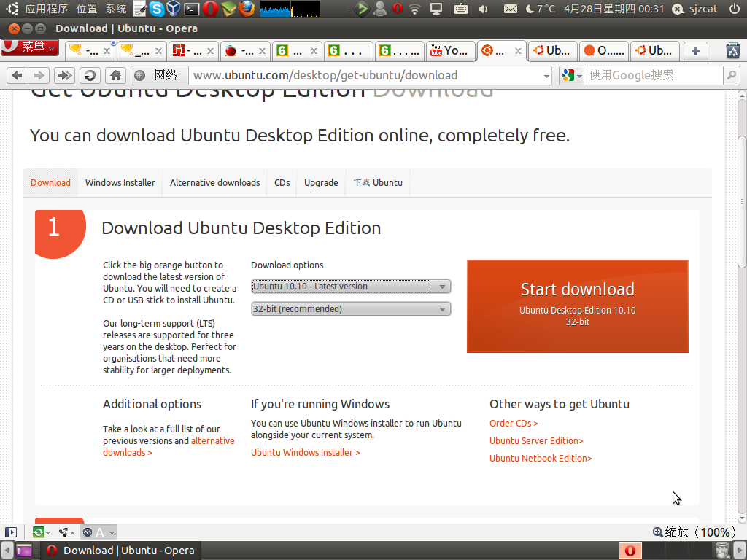Screen dimensions: 747x560
Task: Open the Order CDs link
Action: point(514,424)
